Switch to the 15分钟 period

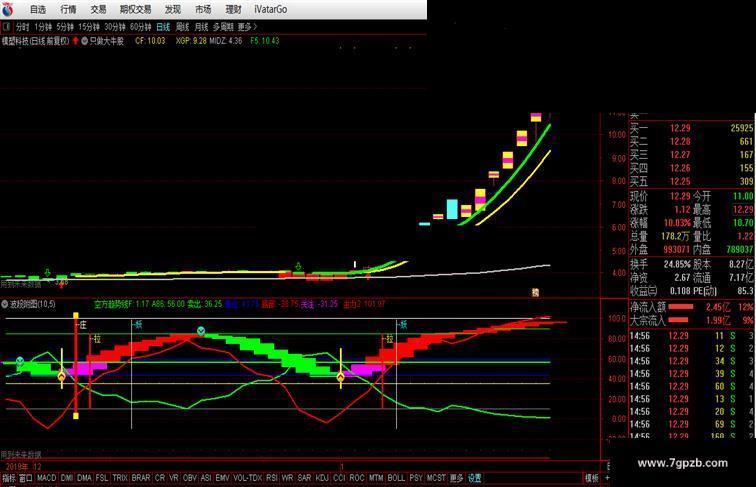click(x=89, y=27)
